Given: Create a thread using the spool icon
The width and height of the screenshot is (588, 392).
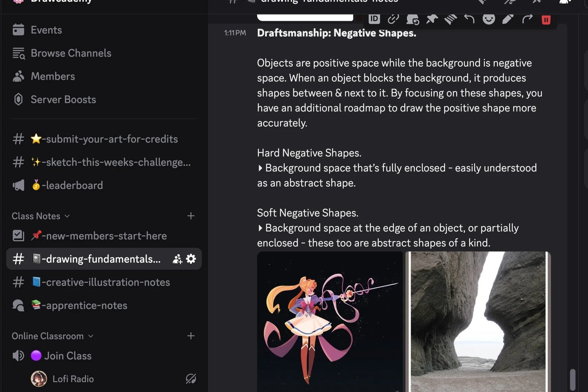Looking at the screenshot, I should (x=451, y=19).
